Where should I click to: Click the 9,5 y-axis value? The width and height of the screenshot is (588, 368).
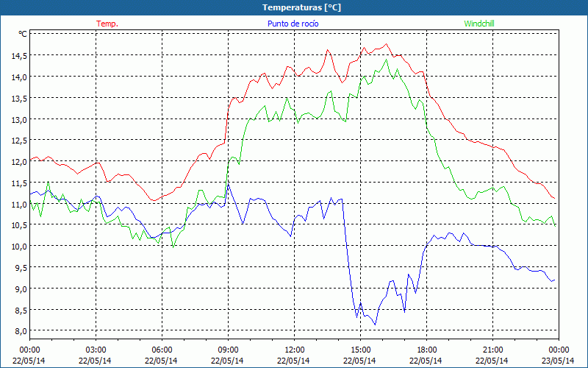tap(21, 267)
